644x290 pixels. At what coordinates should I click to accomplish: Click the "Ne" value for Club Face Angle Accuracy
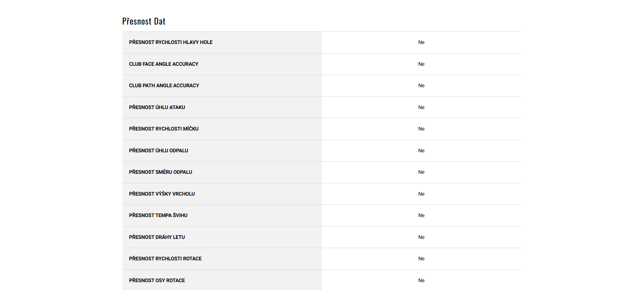click(x=421, y=64)
